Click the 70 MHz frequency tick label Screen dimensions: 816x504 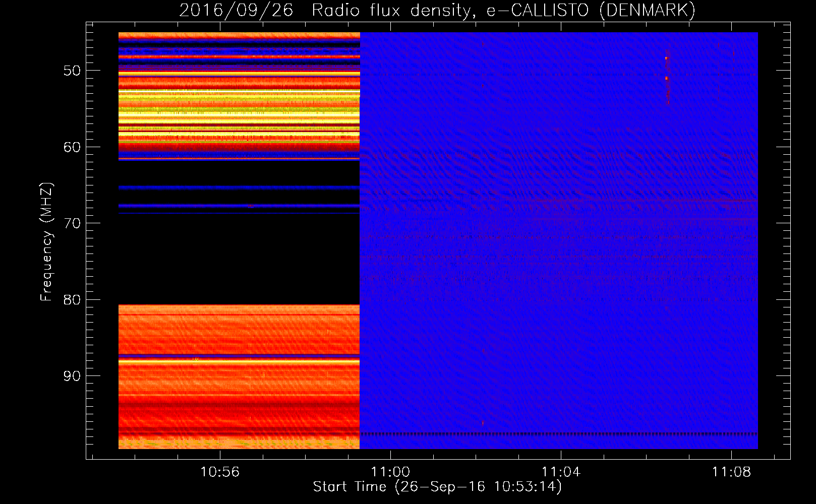pyautogui.click(x=72, y=223)
